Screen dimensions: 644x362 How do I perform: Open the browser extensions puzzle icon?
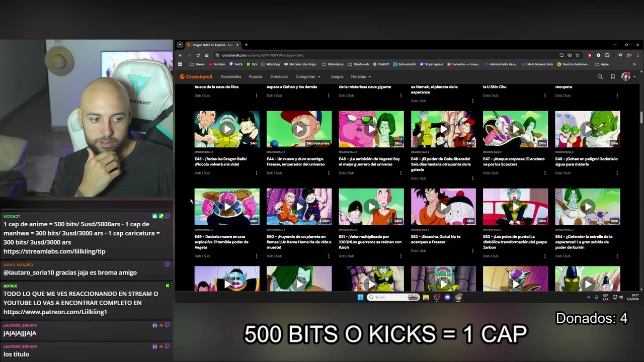[x=607, y=55]
